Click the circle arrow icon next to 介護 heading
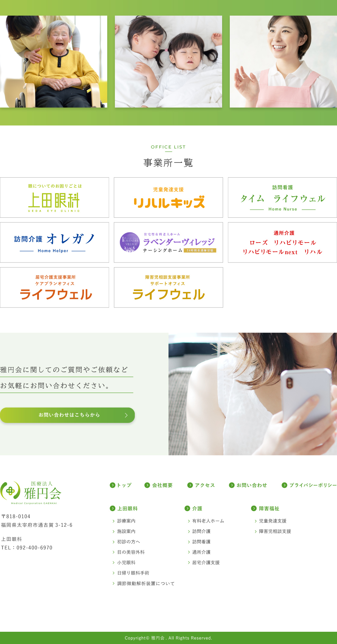Image resolution: width=337 pixels, height=644 pixels. pos(187,508)
